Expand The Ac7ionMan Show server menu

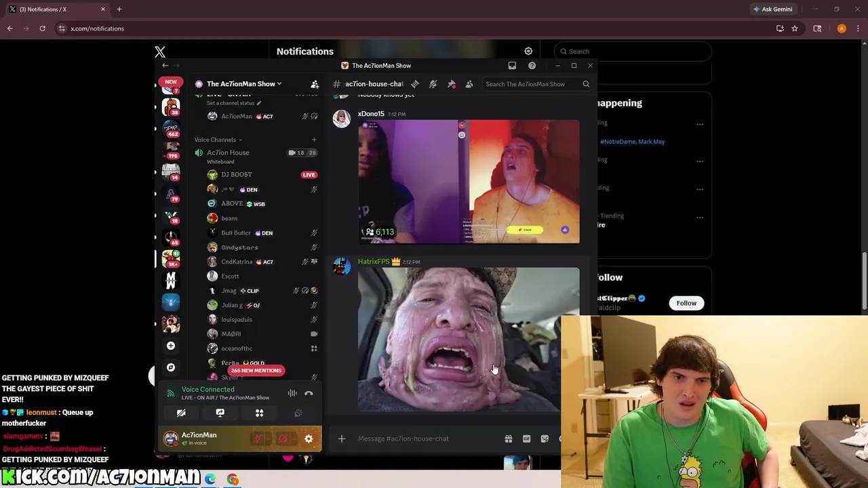[x=244, y=84]
